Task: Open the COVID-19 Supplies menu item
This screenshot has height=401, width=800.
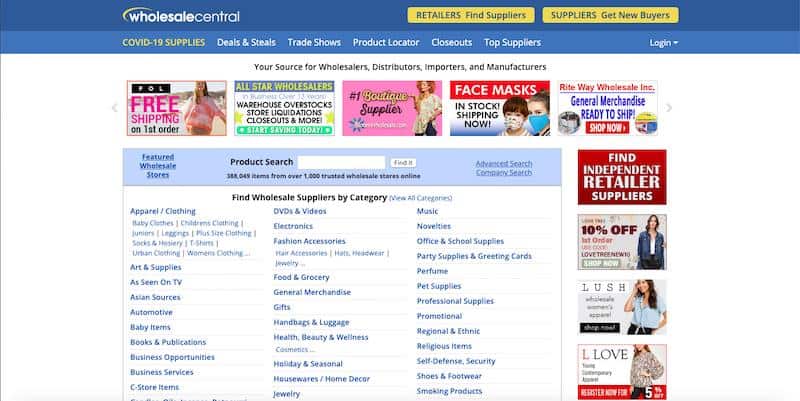Action: click(x=163, y=43)
